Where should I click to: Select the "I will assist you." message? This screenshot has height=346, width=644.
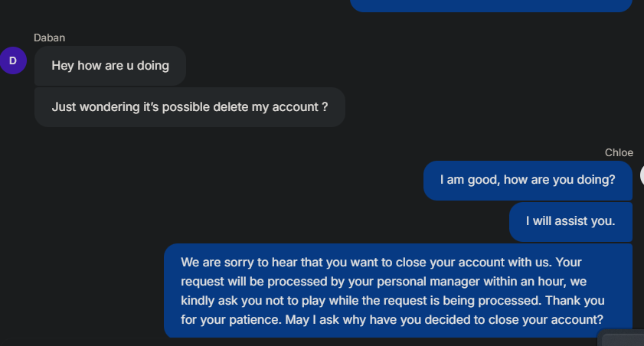(570, 221)
